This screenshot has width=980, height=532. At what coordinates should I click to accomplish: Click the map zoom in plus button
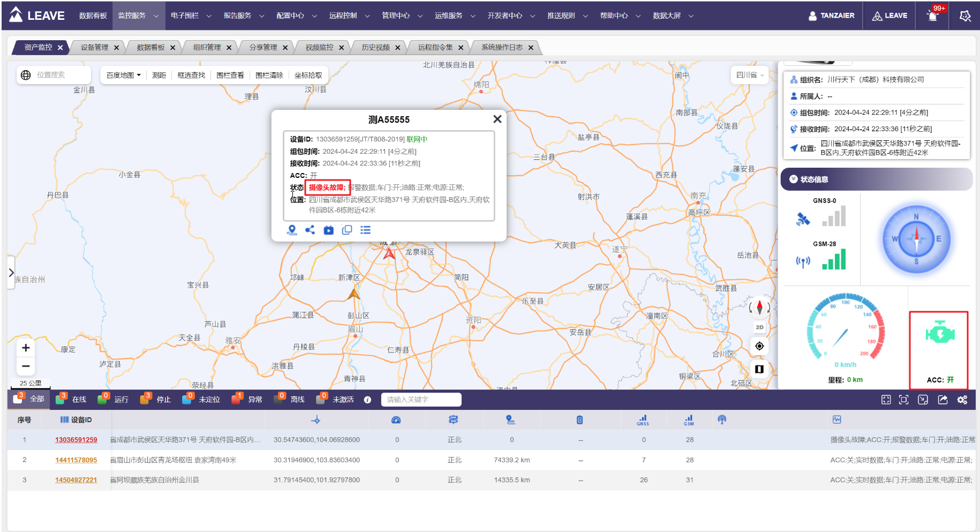(26, 348)
